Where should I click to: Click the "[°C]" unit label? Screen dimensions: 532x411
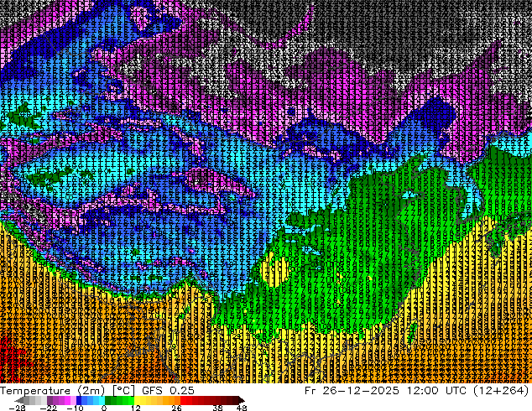(123, 391)
